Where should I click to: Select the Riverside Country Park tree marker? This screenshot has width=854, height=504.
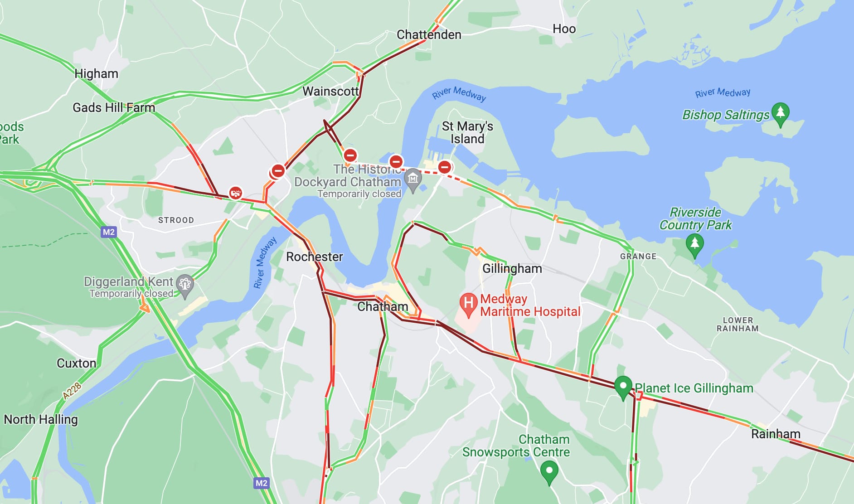click(x=694, y=246)
